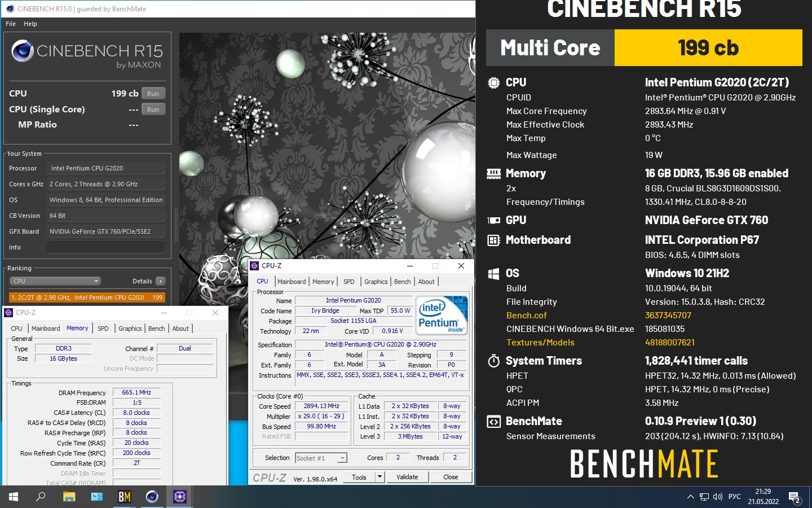This screenshot has height=508, width=812.
Task: Select ranking entry Intel Pentium G2020
Action: tap(87, 297)
